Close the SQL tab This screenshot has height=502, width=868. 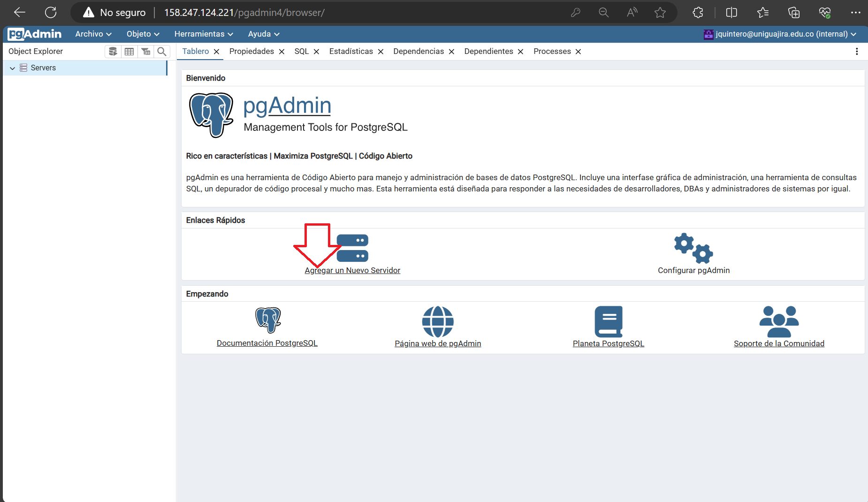tap(316, 52)
